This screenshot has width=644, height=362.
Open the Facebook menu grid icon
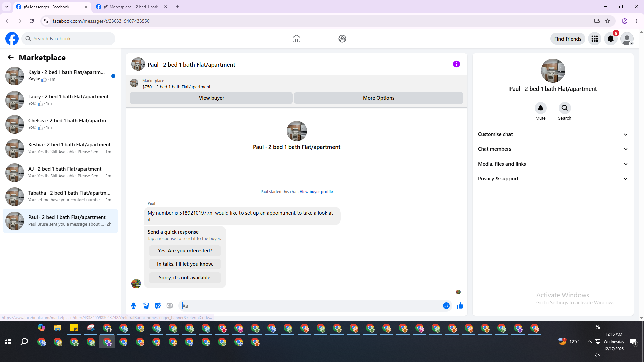[x=595, y=39]
